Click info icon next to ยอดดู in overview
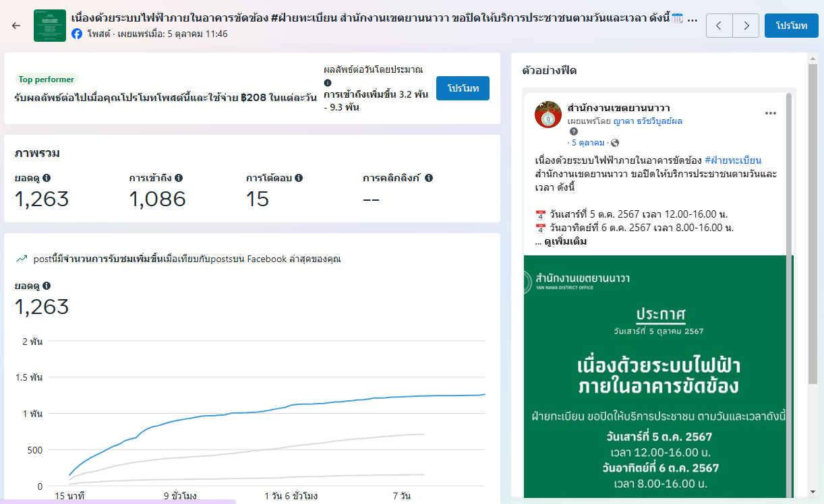The height and width of the screenshot is (504, 824). tap(47, 178)
